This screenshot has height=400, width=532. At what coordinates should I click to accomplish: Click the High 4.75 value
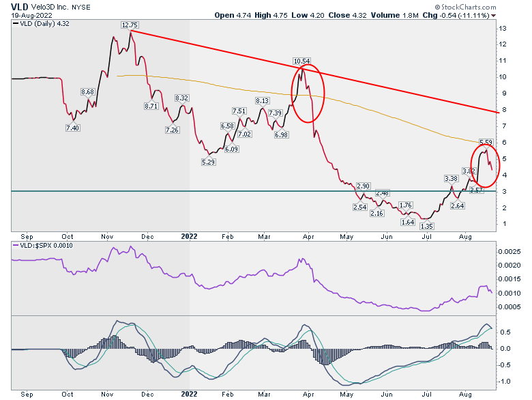point(271,15)
